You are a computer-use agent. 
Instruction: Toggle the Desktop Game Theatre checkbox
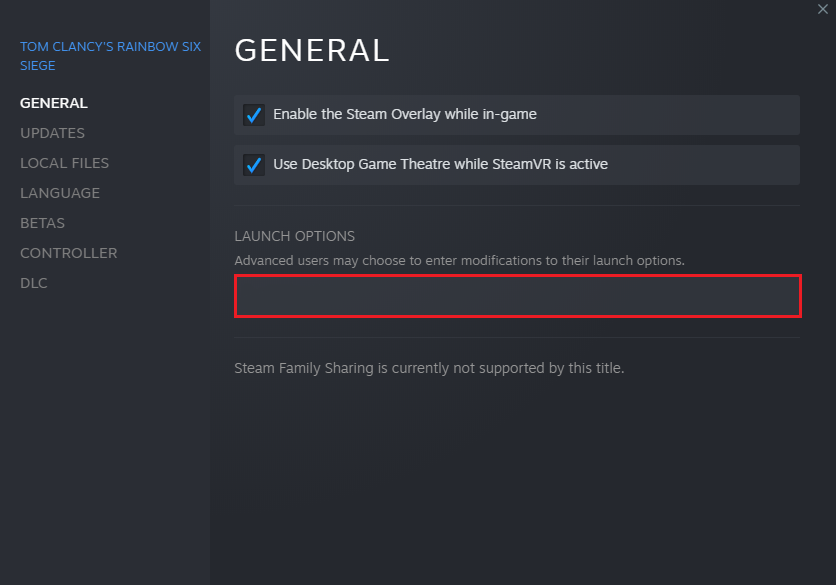[253, 165]
